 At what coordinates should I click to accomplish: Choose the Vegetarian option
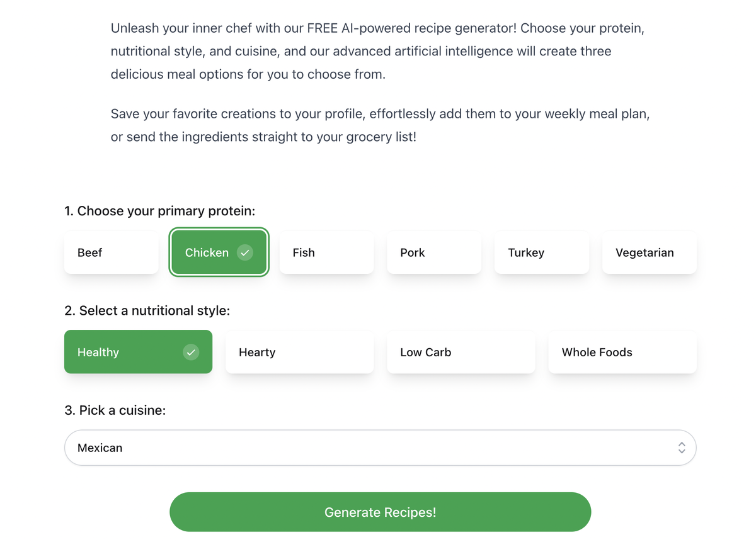(x=649, y=252)
